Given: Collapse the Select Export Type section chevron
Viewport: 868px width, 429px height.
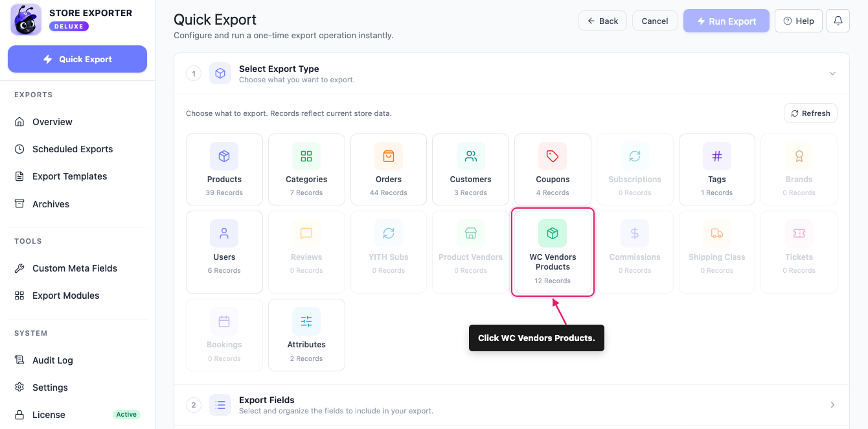Looking at the screenshot, I should tap(833, 73).
